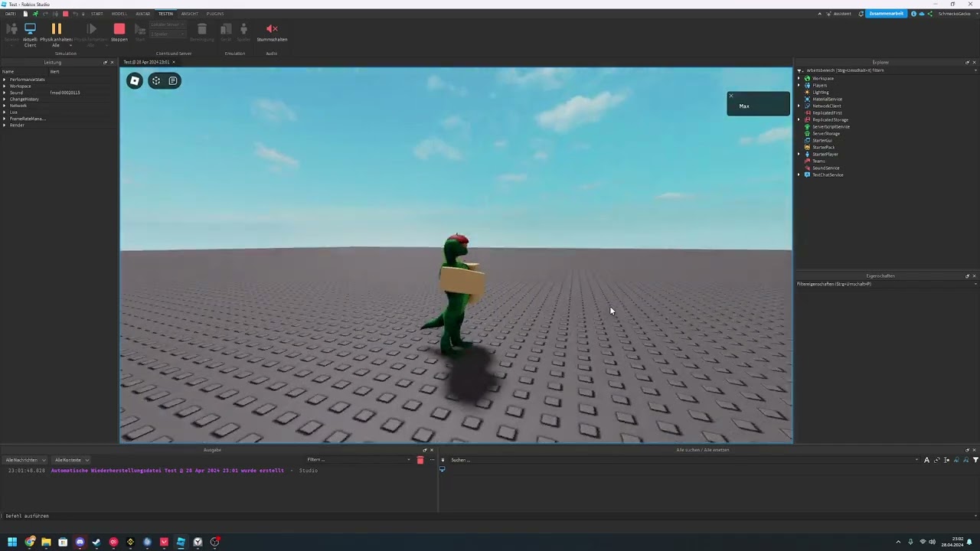
Task: Click the Filtern field in Ausgabe panel
Action: point(358,460)
